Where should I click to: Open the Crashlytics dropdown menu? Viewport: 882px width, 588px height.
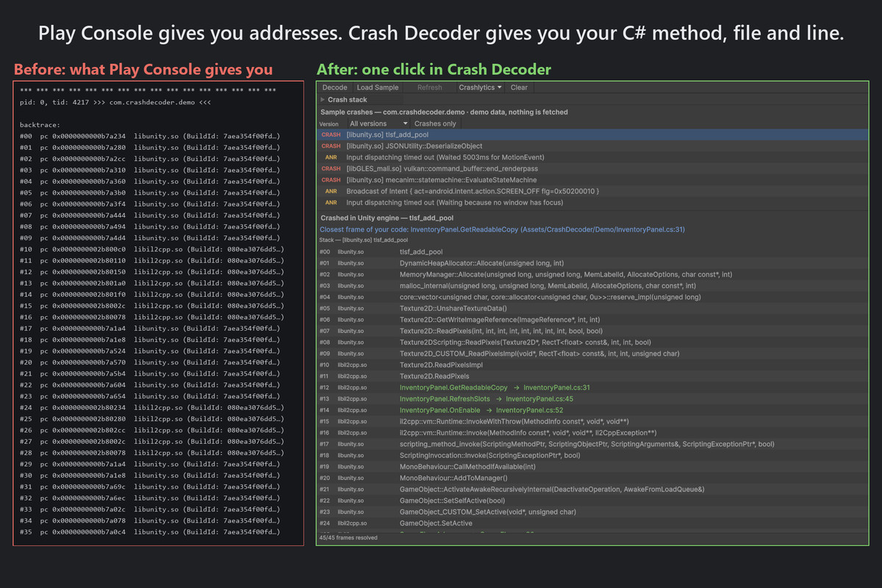(479, 87)
